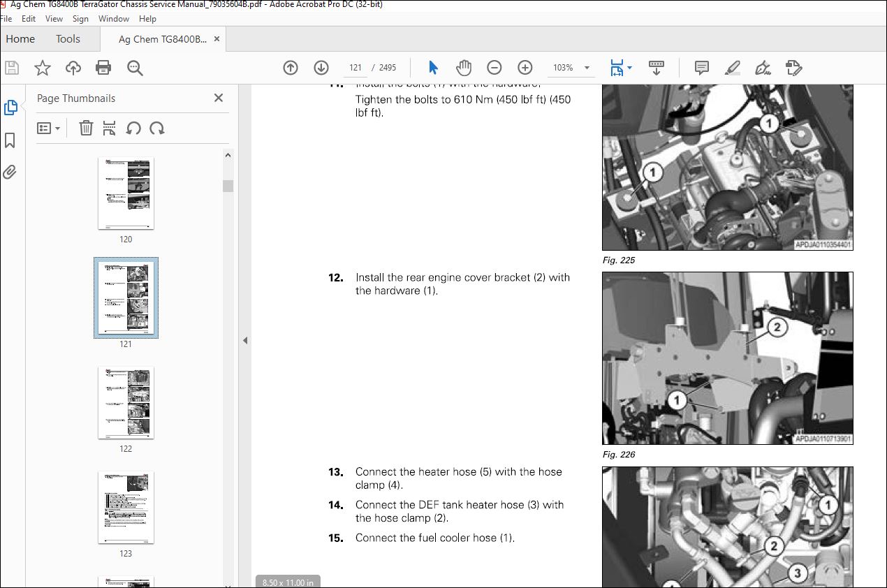
Task: Open the Sign menu
Action: click(80, 19)
